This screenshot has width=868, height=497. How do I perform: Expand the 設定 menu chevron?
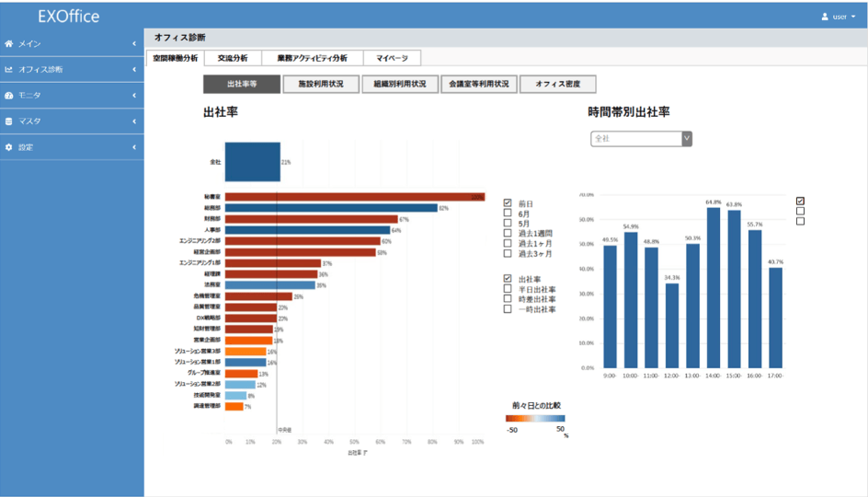pos(134,146)
